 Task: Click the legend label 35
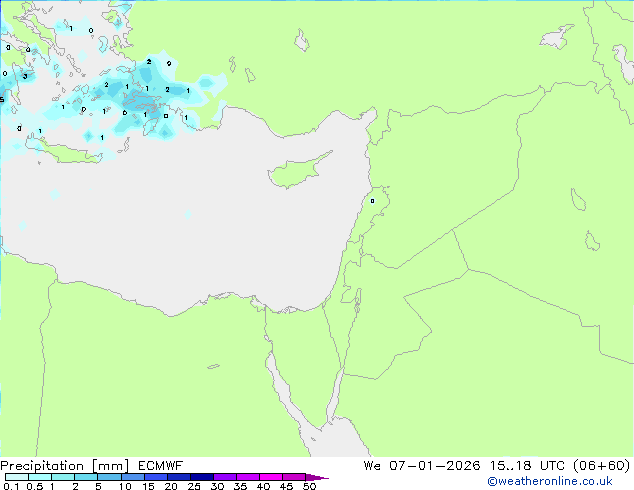click(x=240, y=486)
